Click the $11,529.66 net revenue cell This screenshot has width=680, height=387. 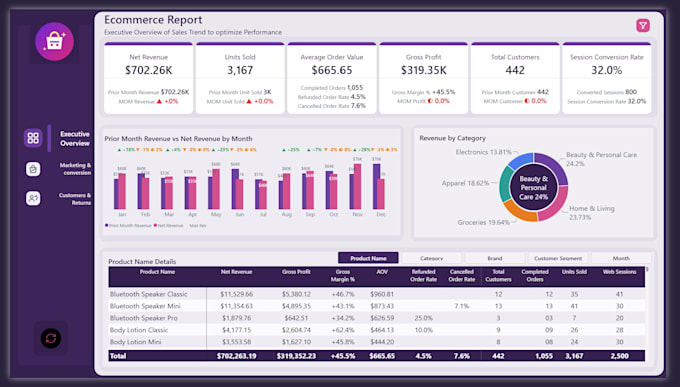point(236,294)
